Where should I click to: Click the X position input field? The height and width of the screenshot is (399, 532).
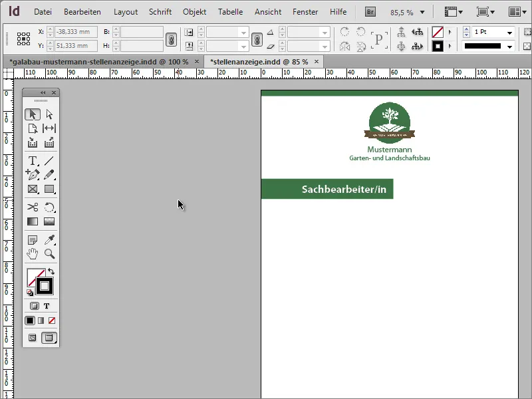coord(76,32)
